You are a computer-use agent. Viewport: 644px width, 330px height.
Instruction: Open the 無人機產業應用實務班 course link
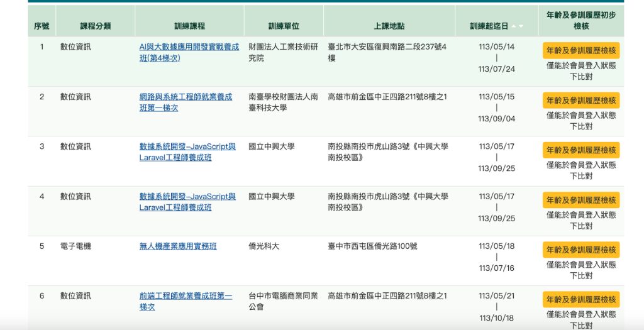(178, 246)
